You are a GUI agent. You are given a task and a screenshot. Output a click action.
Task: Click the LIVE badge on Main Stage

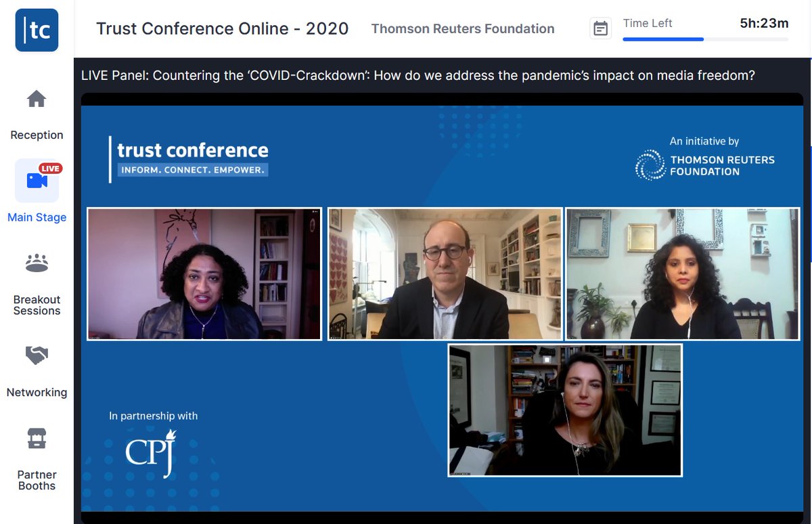click(x=50, y=169)
